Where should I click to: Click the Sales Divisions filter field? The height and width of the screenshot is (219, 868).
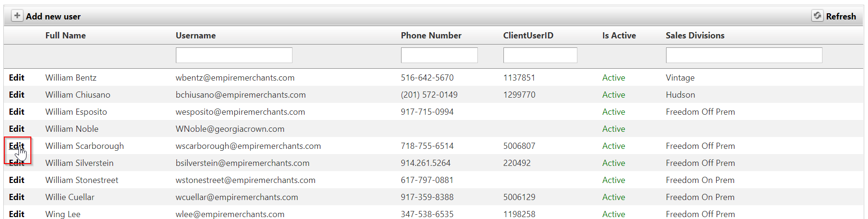point(744,55)
